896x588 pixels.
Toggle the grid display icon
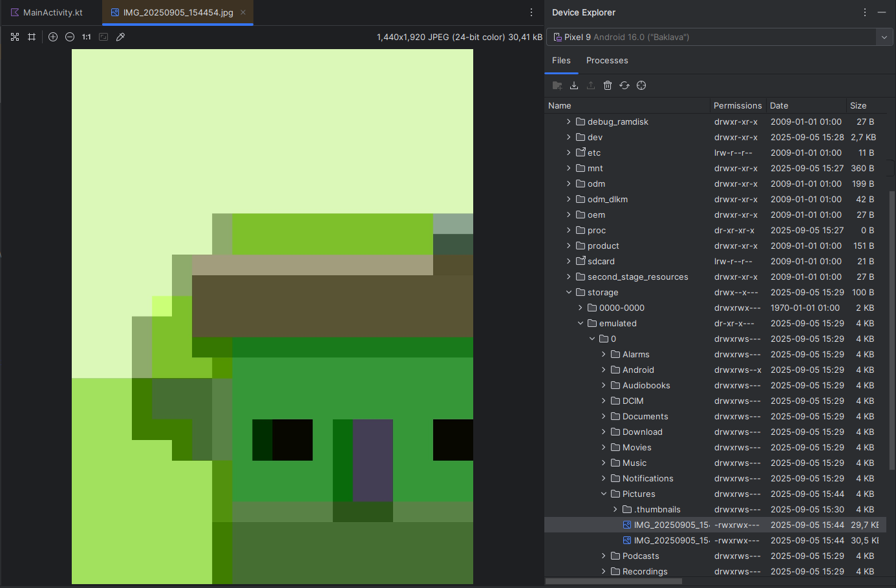pos(32,37)
